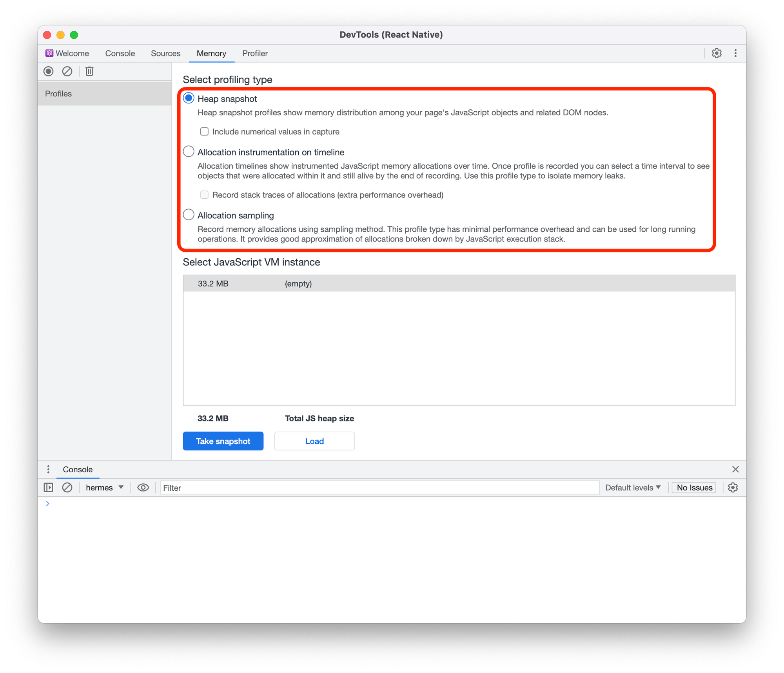Click the trash icon in the Memory toolbar
This screenshot has height=673, width=784.
[x=89, y=71]
